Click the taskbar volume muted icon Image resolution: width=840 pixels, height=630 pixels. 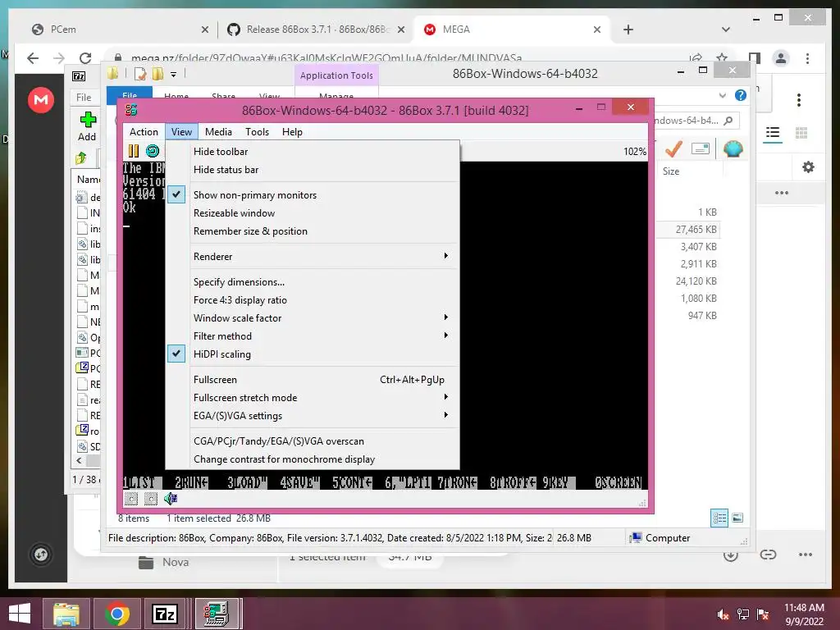(724, 614)
